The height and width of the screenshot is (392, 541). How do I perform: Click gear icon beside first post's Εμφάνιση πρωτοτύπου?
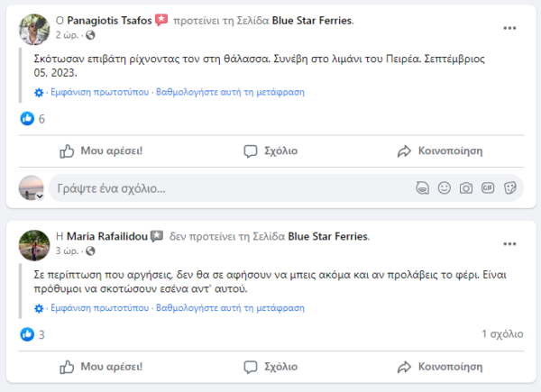tap(38, 93)
